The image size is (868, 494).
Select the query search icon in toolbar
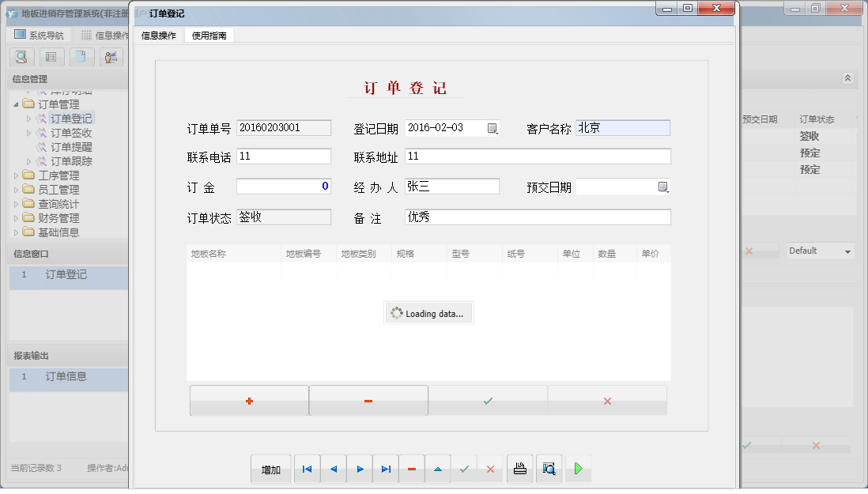tap(21, 57)
